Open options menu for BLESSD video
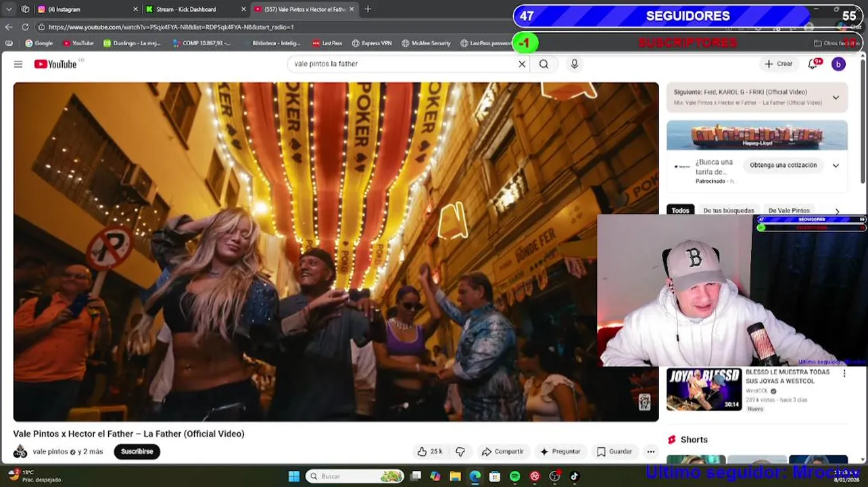The height and width of the screenshot is (487, 868). click(844, 373)
